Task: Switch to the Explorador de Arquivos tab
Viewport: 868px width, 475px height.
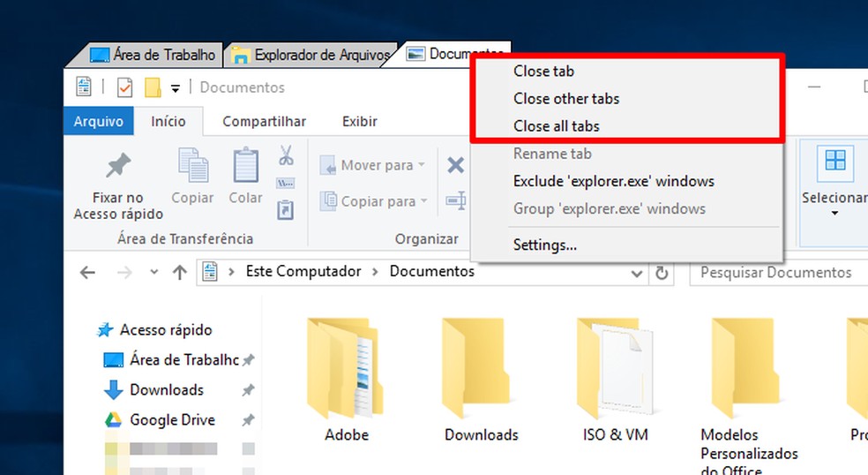Action: tap(311, 55)
